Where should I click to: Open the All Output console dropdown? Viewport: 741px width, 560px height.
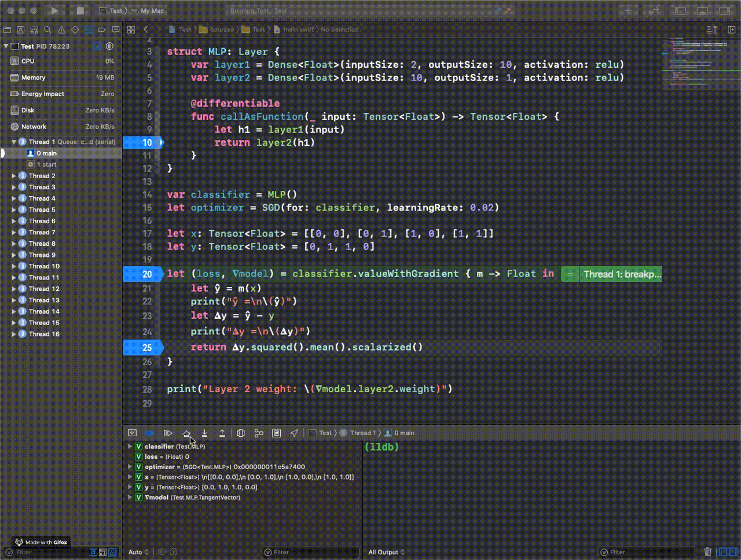pos(387,552)
